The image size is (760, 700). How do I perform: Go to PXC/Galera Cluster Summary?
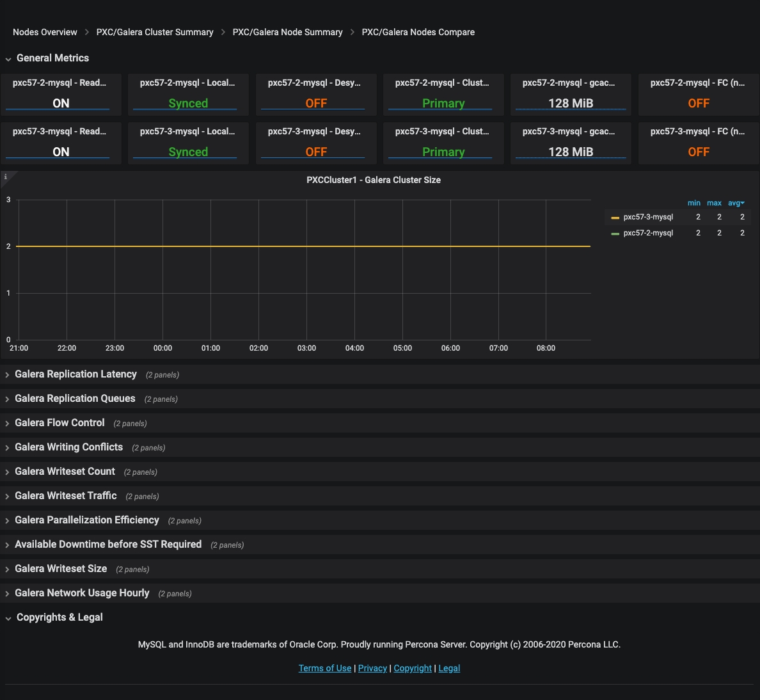(x=155, y=32)
